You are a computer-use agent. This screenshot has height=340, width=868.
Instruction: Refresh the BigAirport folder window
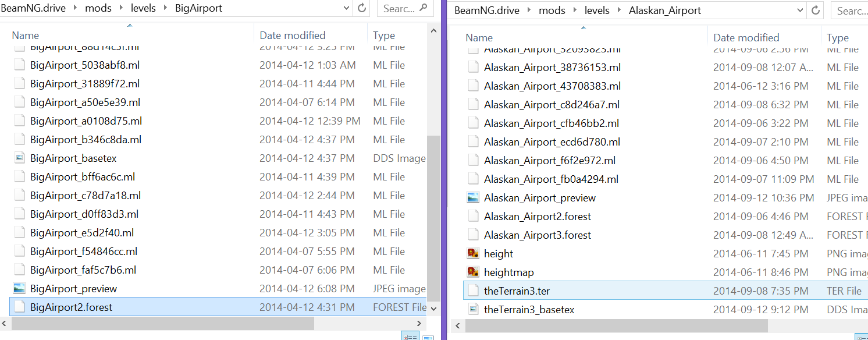(362, 8)
